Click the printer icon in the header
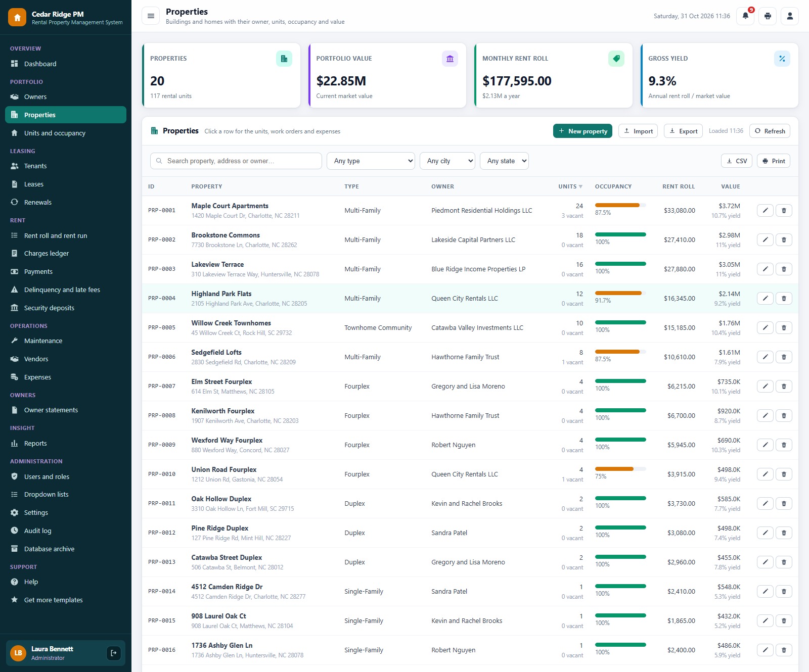The height and width of the screenshot is (672, 809). pos(768,16)
